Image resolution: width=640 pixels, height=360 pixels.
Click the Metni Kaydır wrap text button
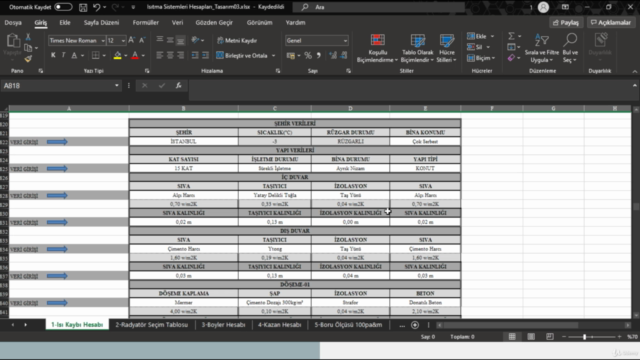pyautogui.click(x=237, y=40)
